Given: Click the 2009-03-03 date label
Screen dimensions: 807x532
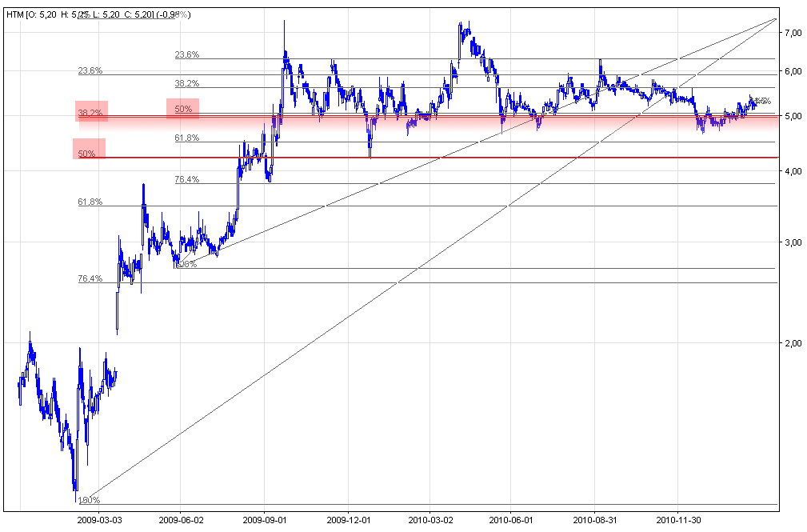Looking at the screenshot, I should click(98, 518).
